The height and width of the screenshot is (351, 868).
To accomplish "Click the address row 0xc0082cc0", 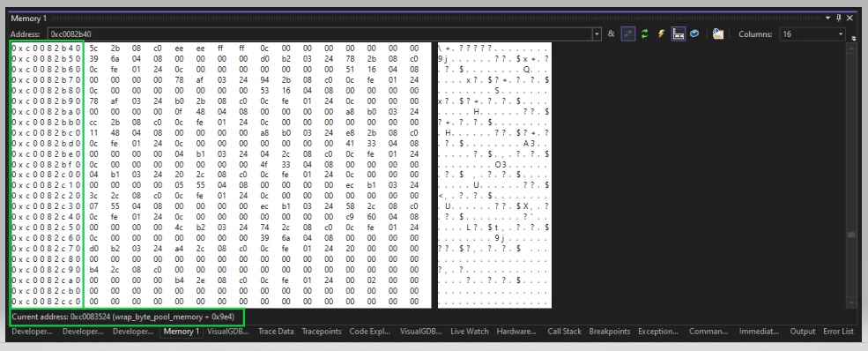I will [x=47, y=301].
